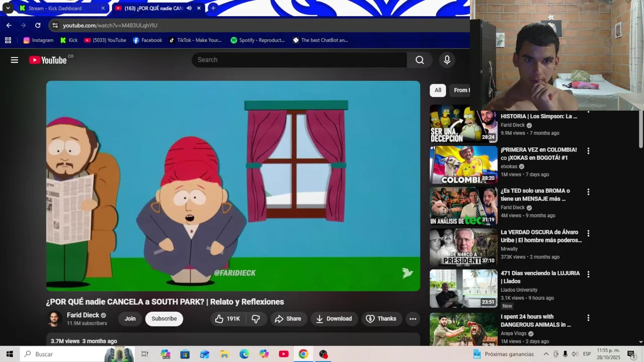Screen dimensions: 644x362
Task: Reload the page
Action: point(38,25)
